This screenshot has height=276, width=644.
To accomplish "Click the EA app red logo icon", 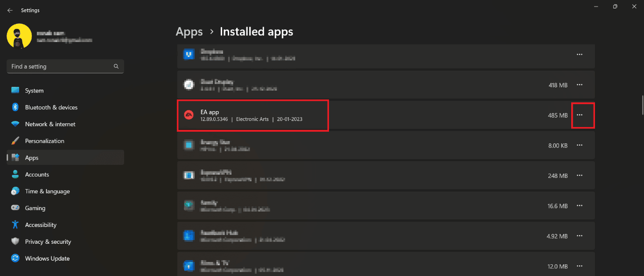I will tap(189, 115).
